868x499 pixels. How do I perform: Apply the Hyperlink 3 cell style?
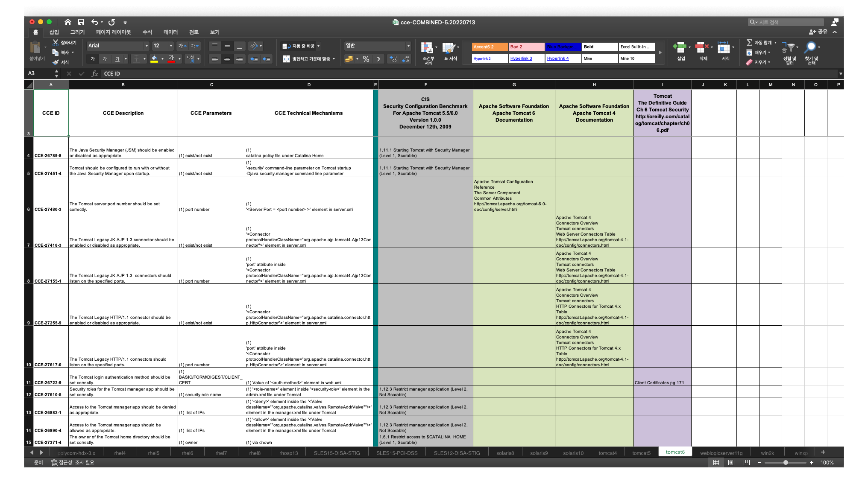click(526, 58)
